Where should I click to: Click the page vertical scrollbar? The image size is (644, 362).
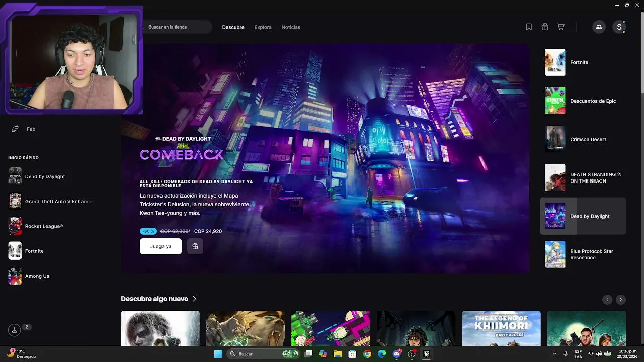coord(641,53)
